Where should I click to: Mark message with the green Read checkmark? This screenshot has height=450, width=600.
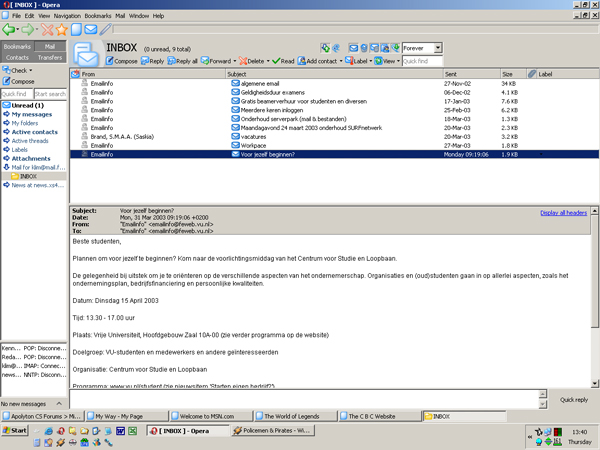284,61
